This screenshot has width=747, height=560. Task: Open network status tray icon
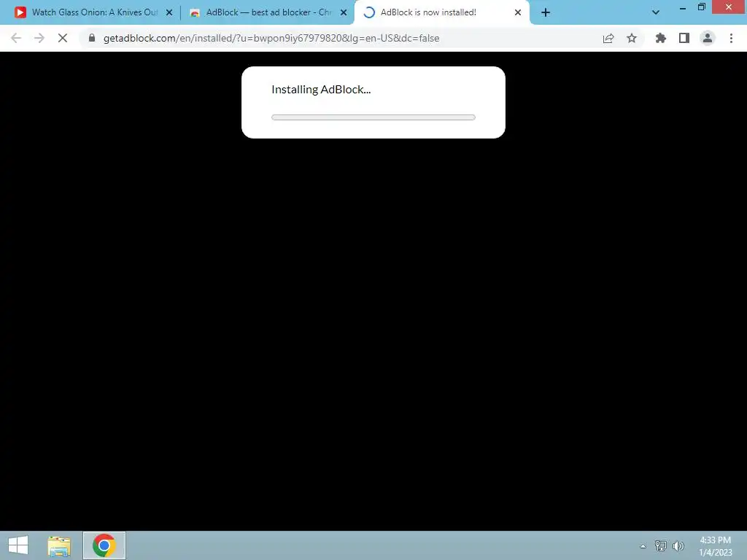pyautogui.click(x=661, y=546)
